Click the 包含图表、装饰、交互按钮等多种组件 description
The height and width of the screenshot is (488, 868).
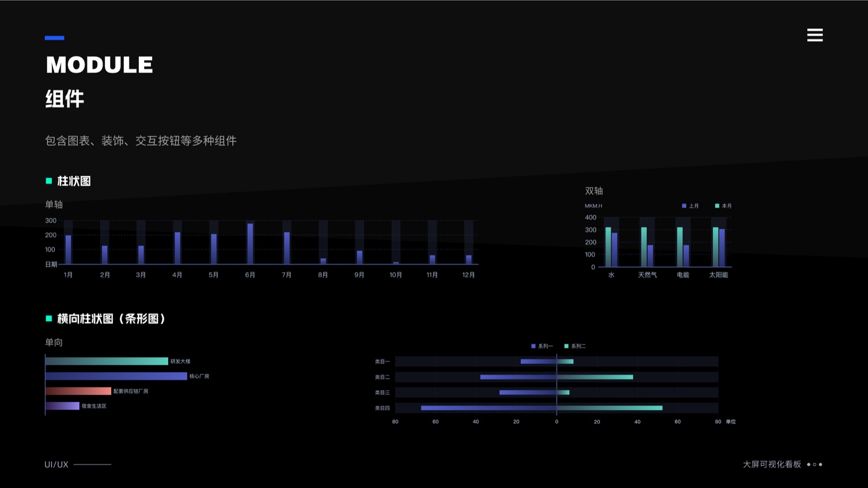[x=141, y=141]
